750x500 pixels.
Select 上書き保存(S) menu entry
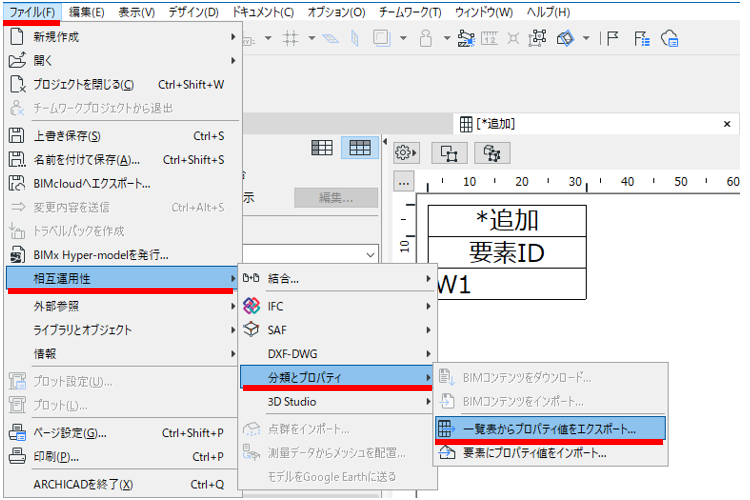[x=122, y=136]
